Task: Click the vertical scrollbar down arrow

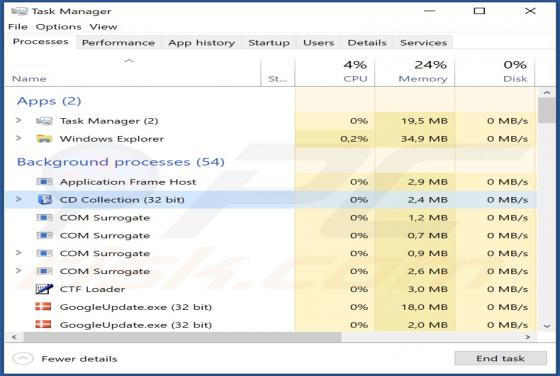Action: 547,326
